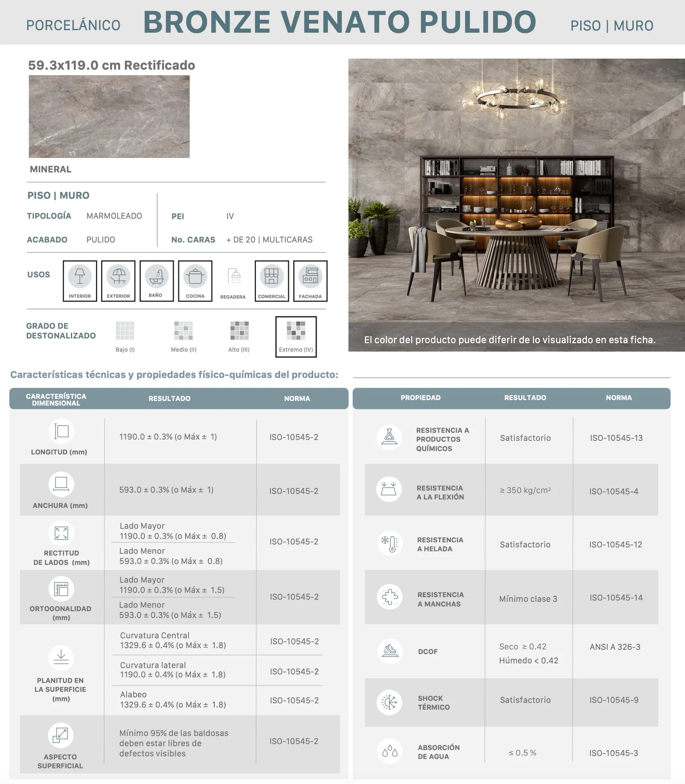Click the Resistencia a helada icon
Image resolution: width=685 pixels, height=784 pixels.
point(390,543)
